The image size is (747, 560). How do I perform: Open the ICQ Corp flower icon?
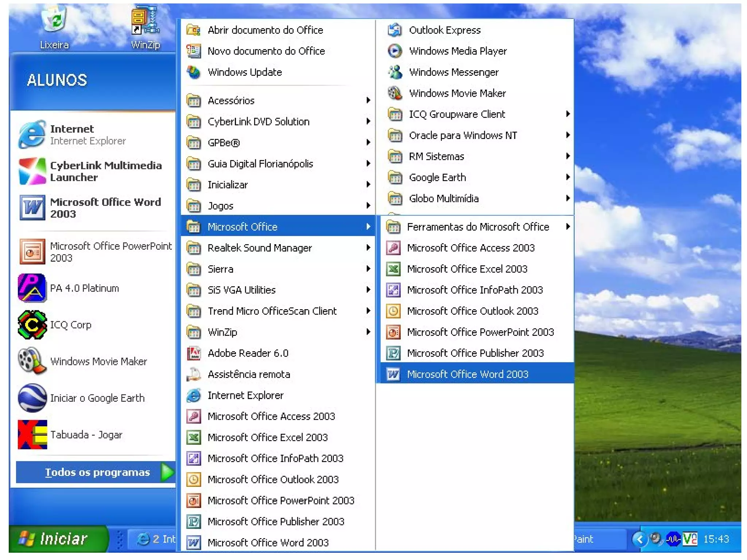tap(32, 325)
